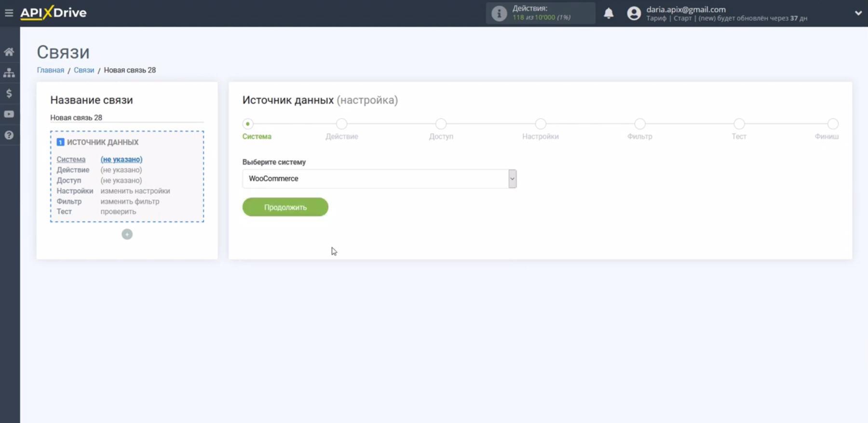The height and width of the screenshot is (423, 868).
Task: Go to Главная breadcrumb link
Action: coord(51,70)
